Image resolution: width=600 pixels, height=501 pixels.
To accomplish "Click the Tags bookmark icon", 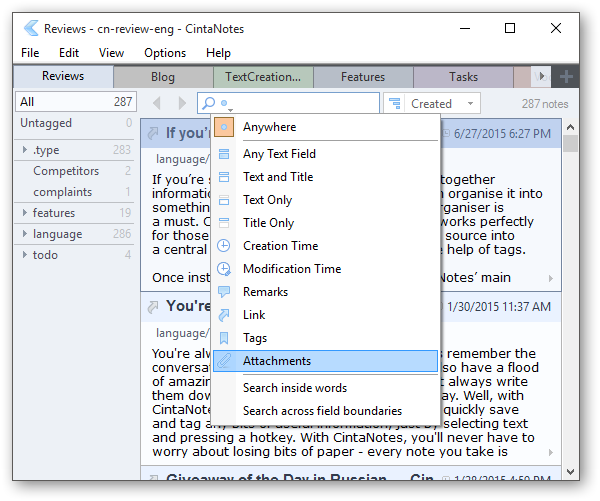I will tap(224, 338).
